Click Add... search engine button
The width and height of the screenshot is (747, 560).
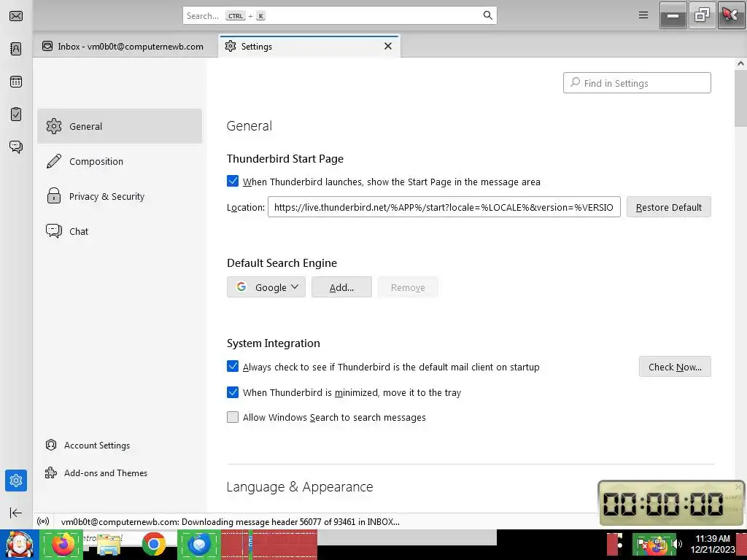coord(341,287)
